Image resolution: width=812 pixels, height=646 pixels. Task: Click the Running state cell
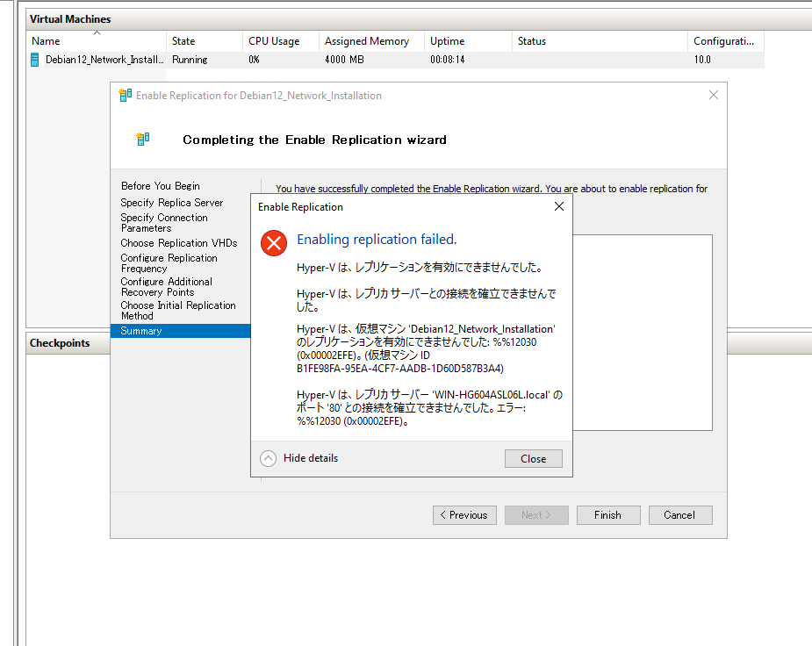coord(190,60)
